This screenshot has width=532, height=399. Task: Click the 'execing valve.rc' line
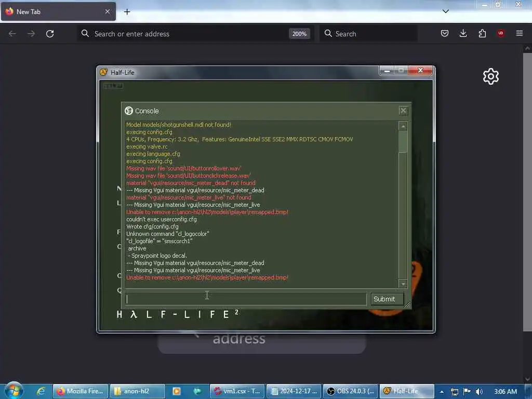point(147,147)
